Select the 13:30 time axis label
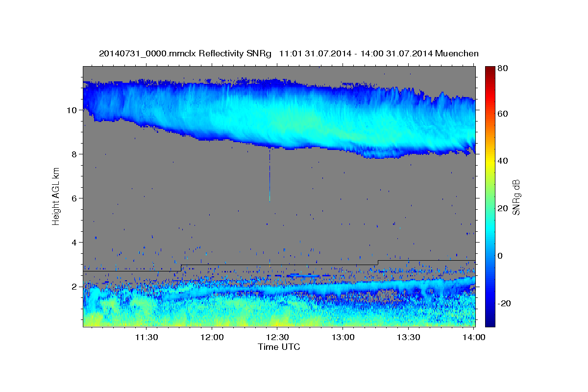This screenshot has height=392, width=588. point(409,338)
